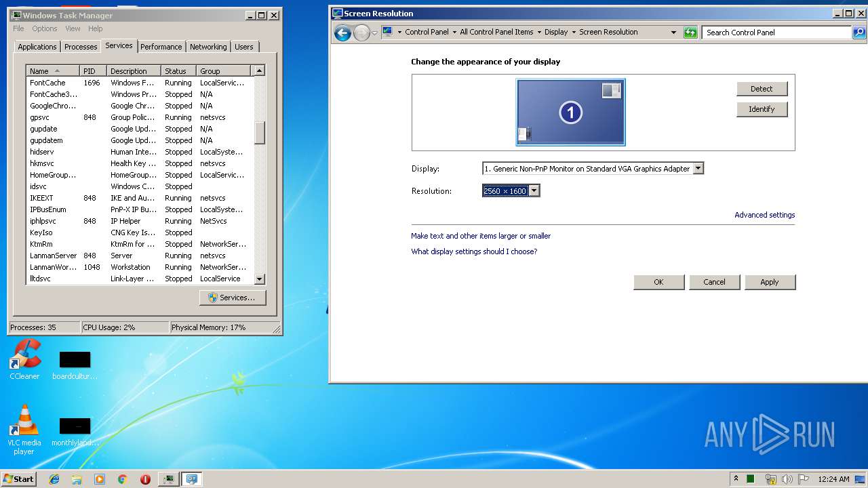
Task: Click Display in the breadcrumb path
Action: (x=556, y=32)
